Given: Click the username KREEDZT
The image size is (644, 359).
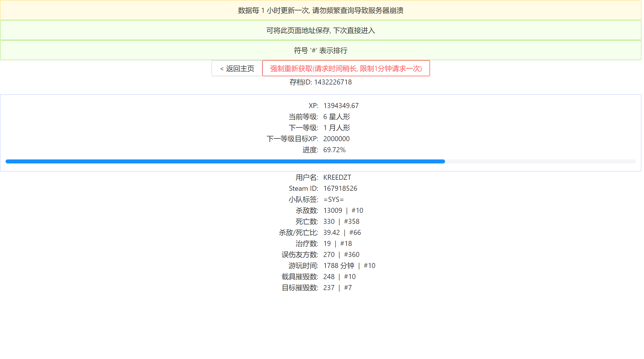Looking at the screenshot, I should (337, 177).
